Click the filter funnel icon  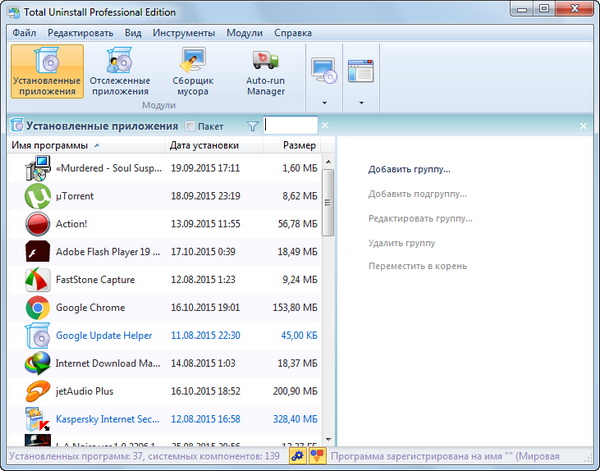(x=252, y=126)
